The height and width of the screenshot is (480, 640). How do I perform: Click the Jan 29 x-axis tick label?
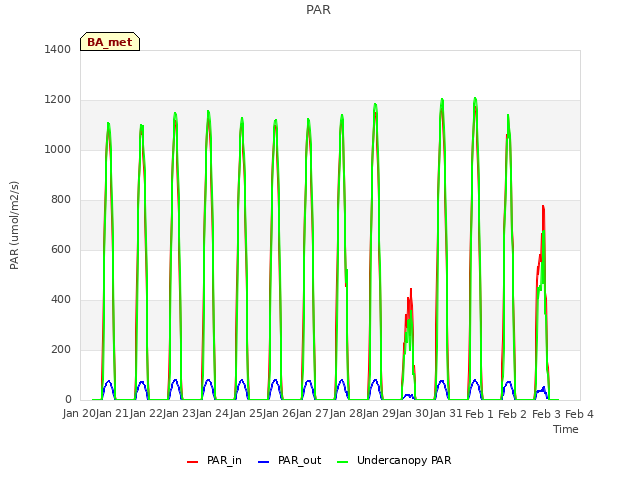pyautogui.click(x=379, y=414)
